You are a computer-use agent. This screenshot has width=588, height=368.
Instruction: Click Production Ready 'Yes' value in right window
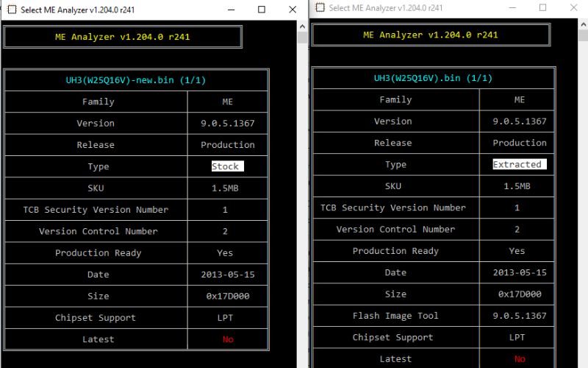(x=517, y=251)
